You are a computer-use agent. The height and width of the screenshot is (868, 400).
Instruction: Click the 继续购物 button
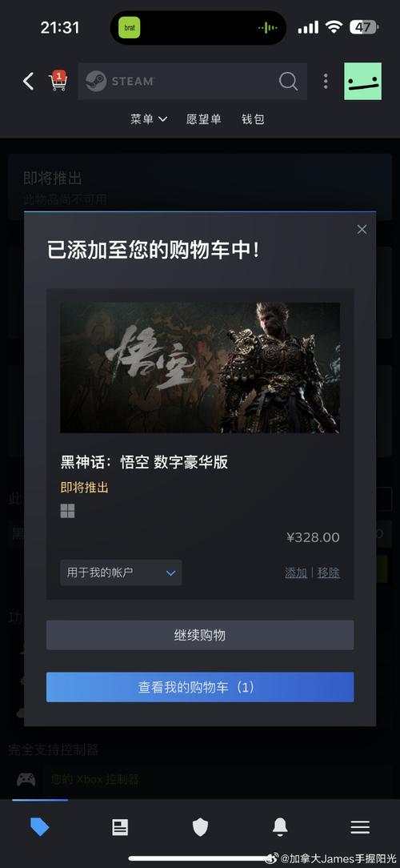200,635
